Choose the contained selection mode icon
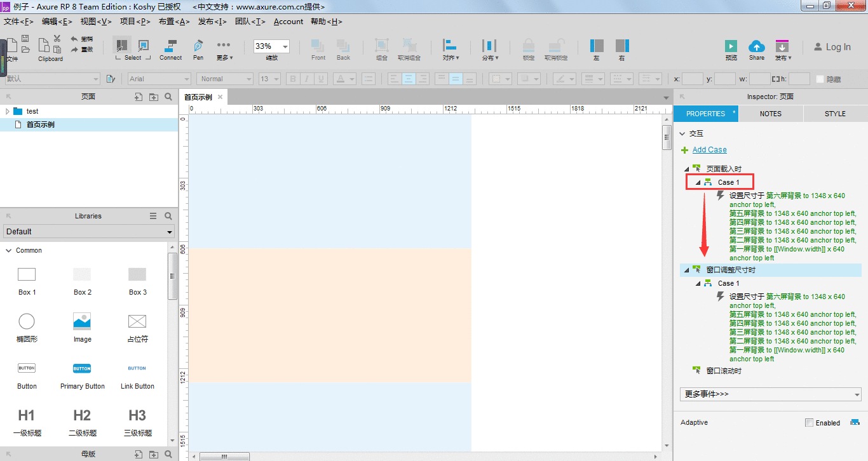Viewport: 868px width, 461px height. click(x=143, y=46)
